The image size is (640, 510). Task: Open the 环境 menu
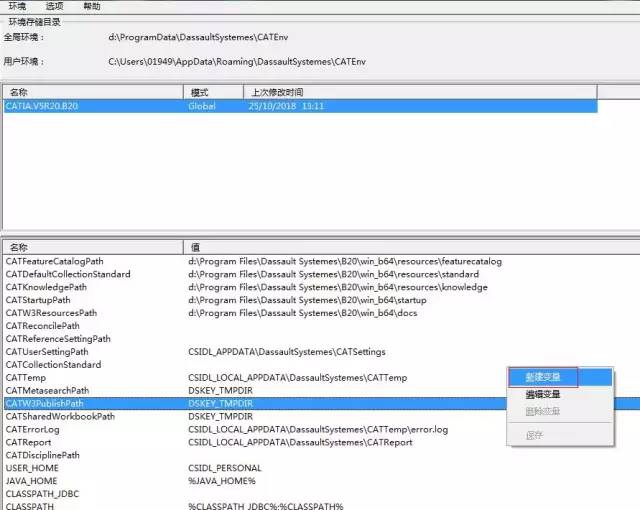point(17,6)
